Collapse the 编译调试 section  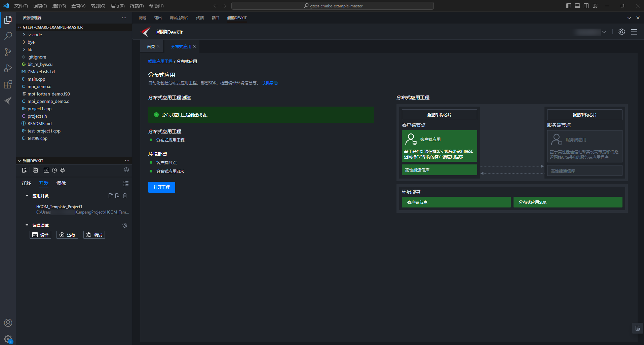coord(27,225)
